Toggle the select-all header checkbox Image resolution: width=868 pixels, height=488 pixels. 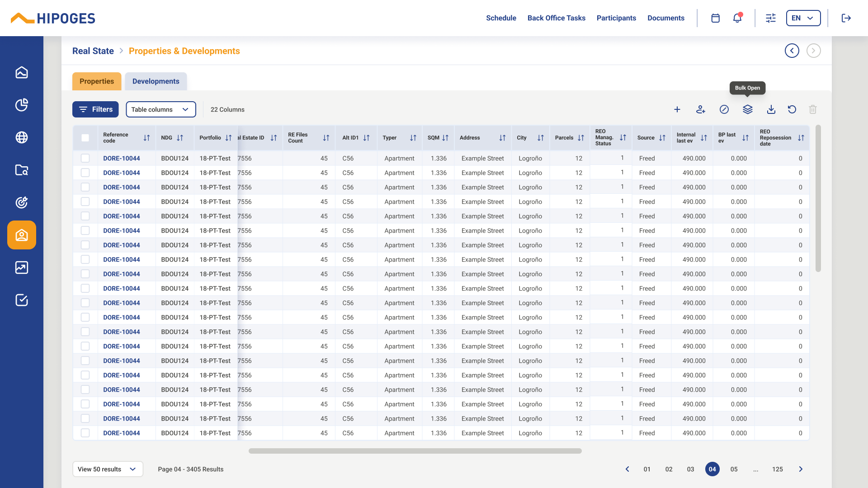(x=85, y=138)
